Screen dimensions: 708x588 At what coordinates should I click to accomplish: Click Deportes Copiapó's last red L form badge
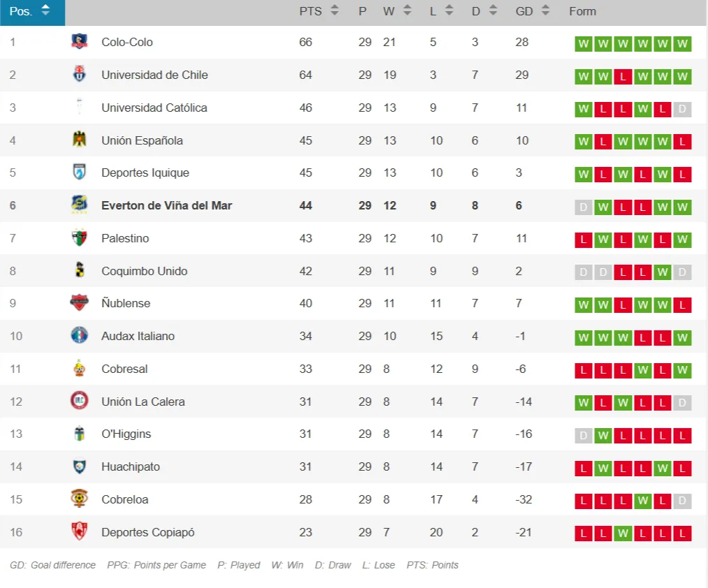point(682,534)
